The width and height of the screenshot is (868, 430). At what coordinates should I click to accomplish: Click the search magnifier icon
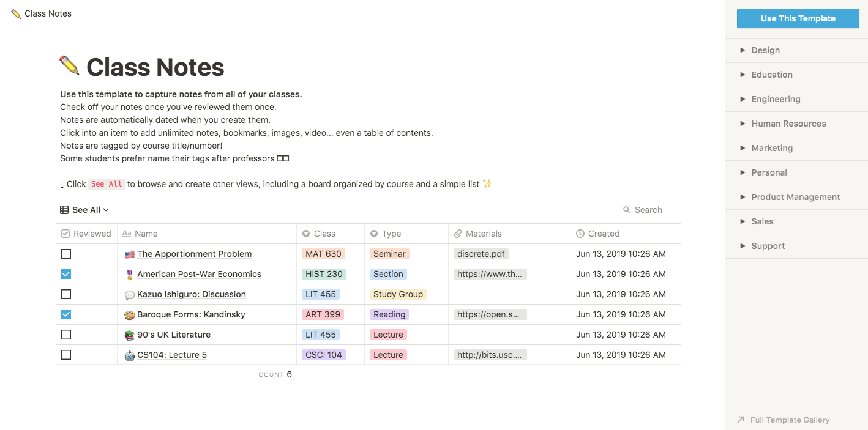pyautogui.click(x=626, y=210)
